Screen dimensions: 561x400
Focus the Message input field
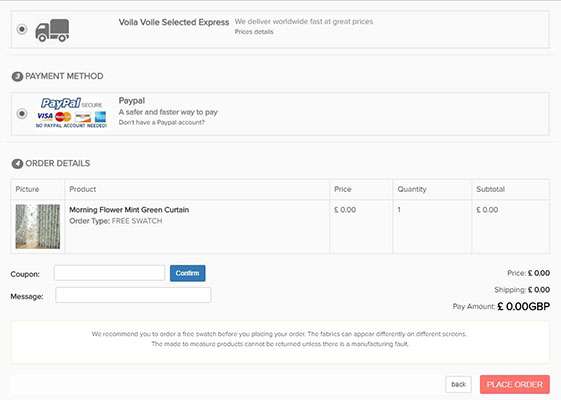pos(133,295)
